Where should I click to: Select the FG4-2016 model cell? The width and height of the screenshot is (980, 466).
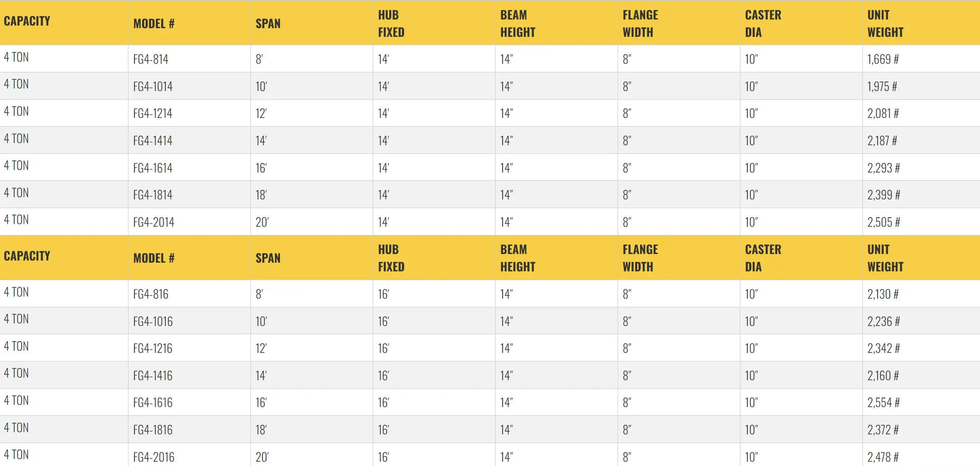pyautogui.click(x=154, y=457)
